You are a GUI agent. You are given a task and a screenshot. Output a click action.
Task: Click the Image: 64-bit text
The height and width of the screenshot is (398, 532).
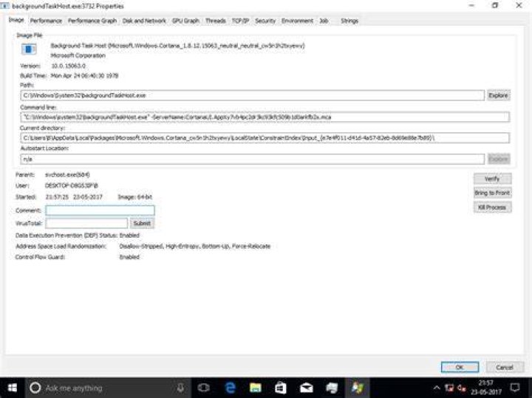[x=134, y=197]
